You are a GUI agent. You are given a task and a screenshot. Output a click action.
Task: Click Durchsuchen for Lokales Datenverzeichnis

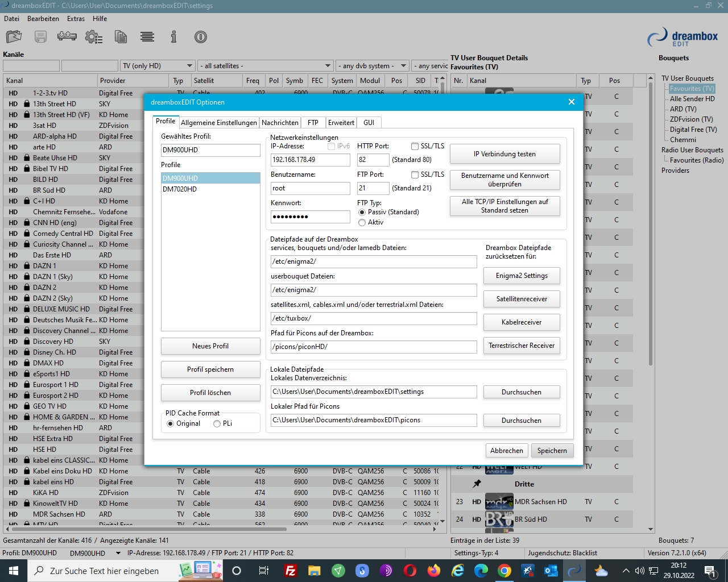[x=522, y=392]
